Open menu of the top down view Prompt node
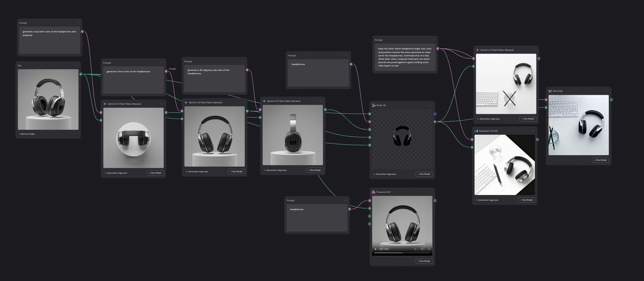Screen dimensions: 644x281 (78, 23)
